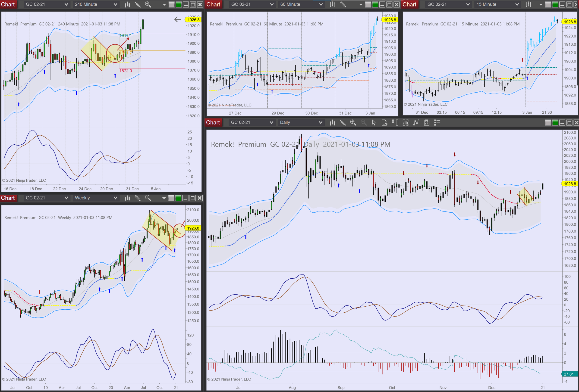Click bar style icon in 60 Minute chart
This screenshot has width=579, height=392.
332,4
